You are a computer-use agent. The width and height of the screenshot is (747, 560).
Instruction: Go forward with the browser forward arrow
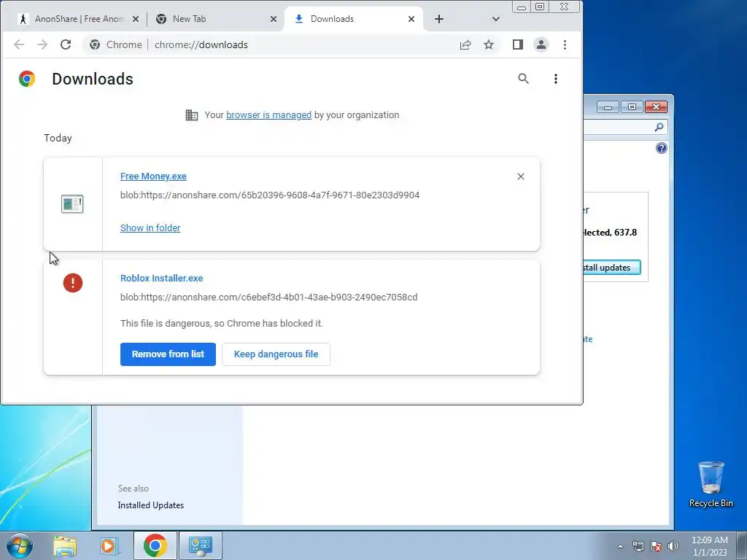click(x=42, y=44)
